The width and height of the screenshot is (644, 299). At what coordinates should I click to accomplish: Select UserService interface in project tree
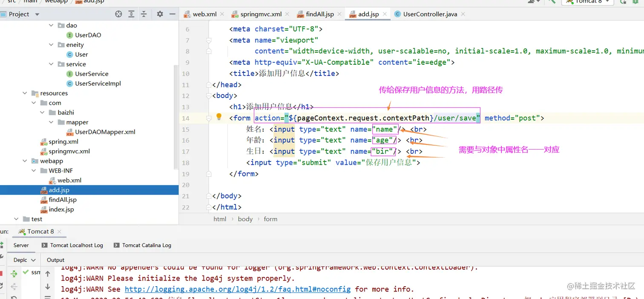(x=92, y=74)
